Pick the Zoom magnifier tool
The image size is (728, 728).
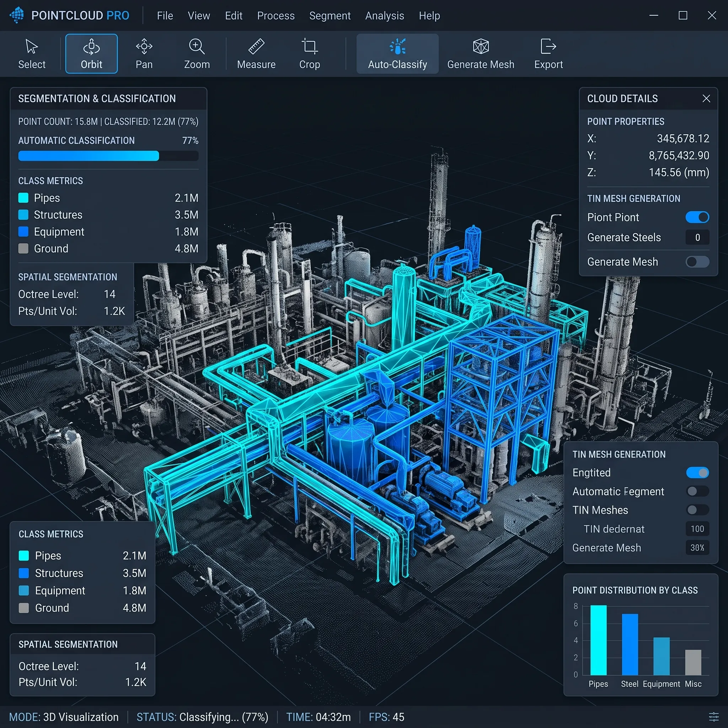(x=197, y=54)
